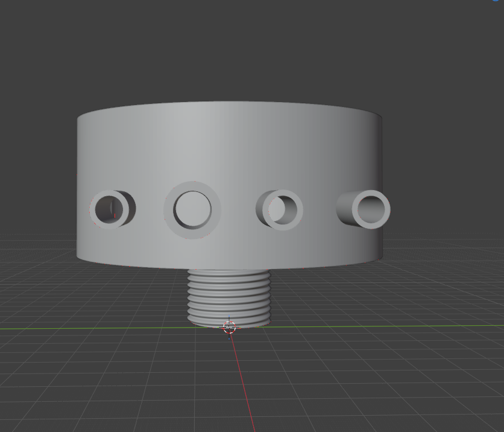
Task: Click the 3D cursor crosshair below the thread
Action: (x=229, y=327)
